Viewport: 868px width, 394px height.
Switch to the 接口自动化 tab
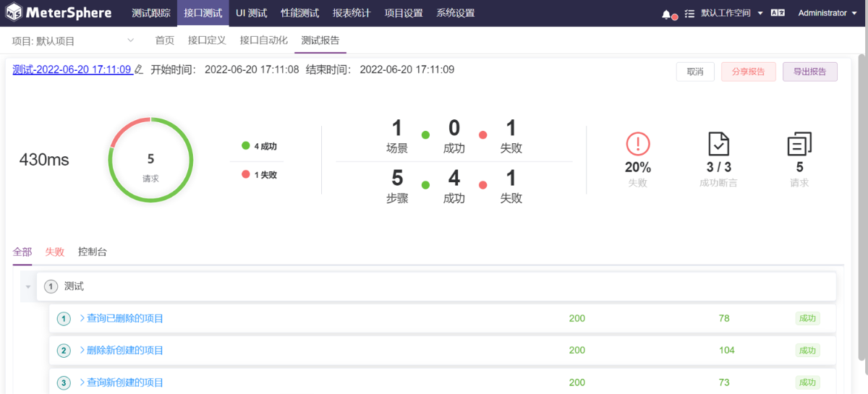[263, 40]
